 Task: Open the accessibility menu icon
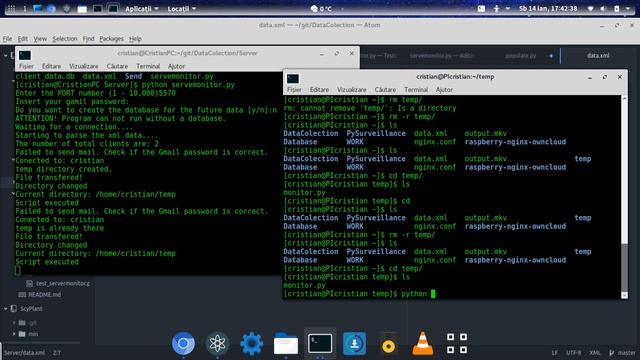(x=496, y=9)
